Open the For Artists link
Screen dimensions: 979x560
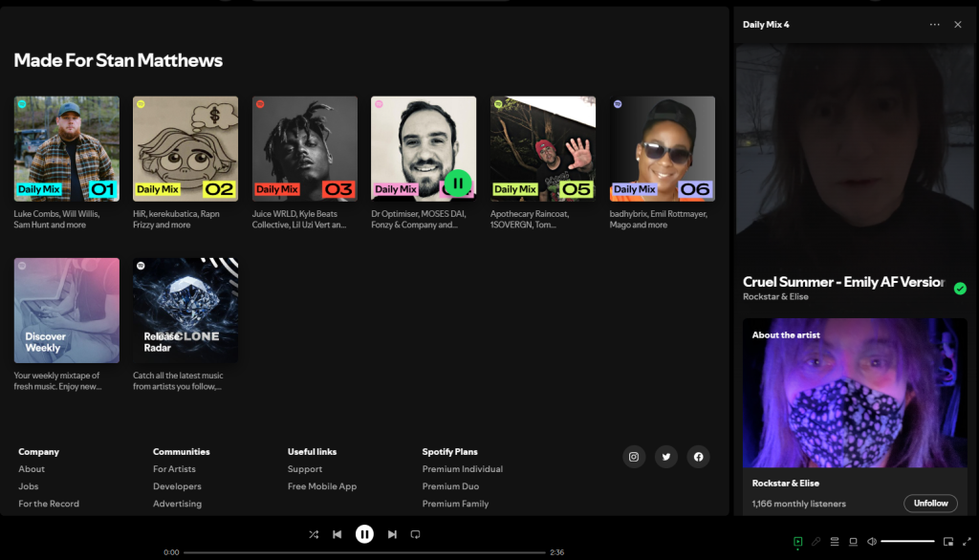174,469
